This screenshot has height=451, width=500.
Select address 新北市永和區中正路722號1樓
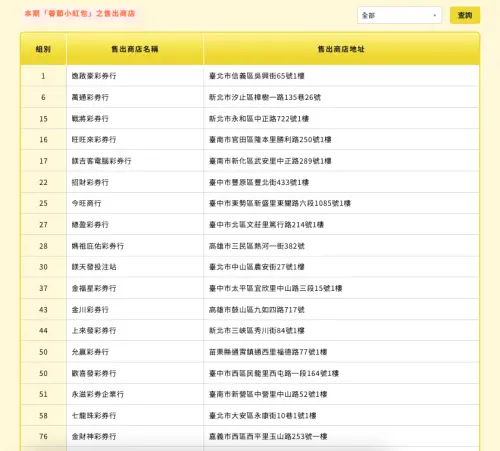259,119
